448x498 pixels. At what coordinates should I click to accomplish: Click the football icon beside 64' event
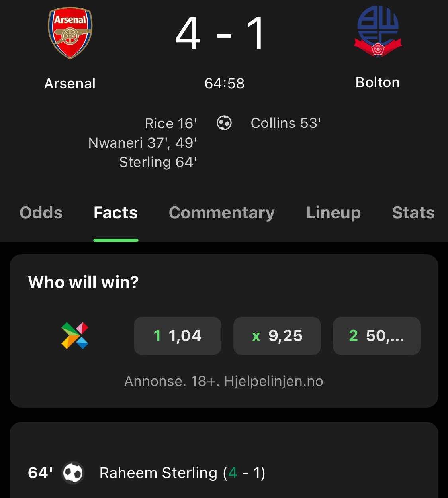(73, 473)
